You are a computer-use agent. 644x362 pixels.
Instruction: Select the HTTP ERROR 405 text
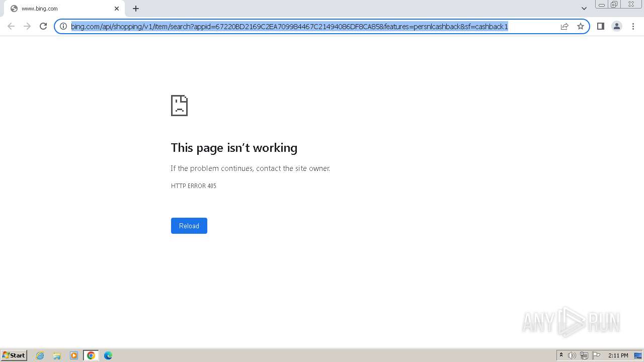pyautogui.click(x=194, y=186)
